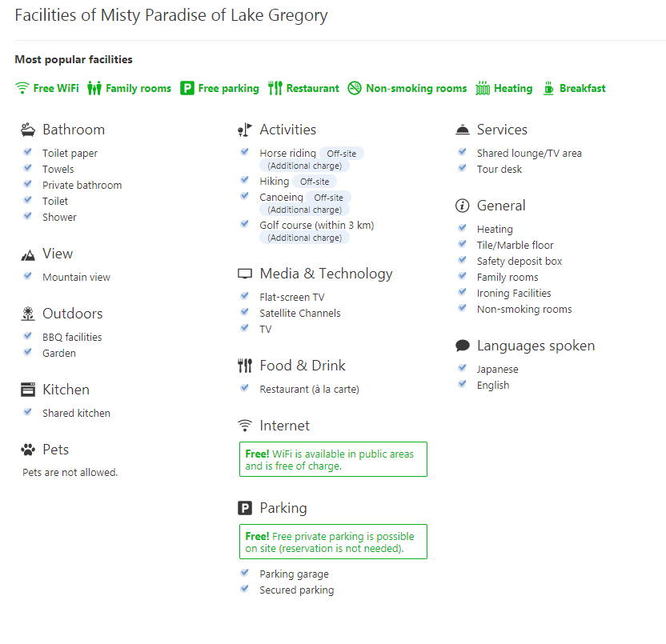Viewport: 666px width, 644px height.
Task: Click the checkmark beside Toilet paper
Action: [x=28, y=152]
